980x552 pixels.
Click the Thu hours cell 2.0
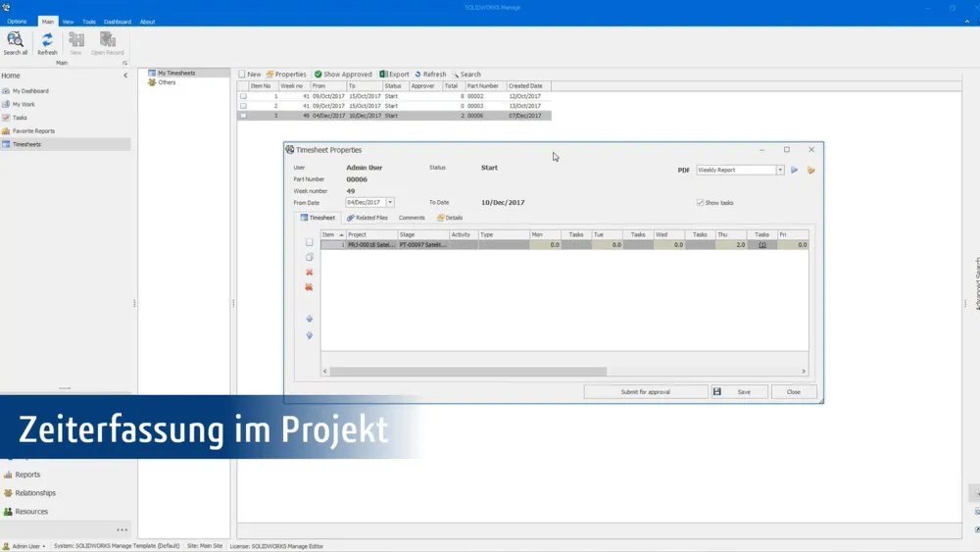(731, 245)
